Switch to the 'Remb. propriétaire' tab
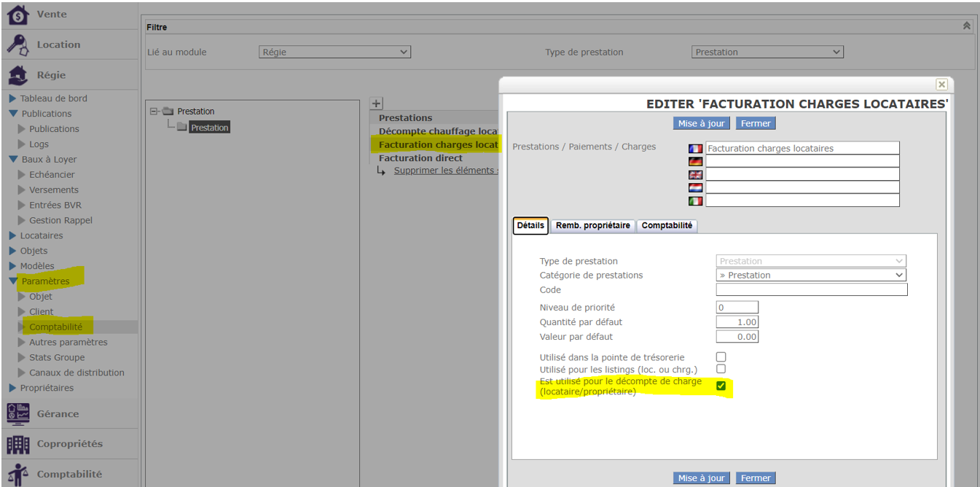 (x=593, y=226)
